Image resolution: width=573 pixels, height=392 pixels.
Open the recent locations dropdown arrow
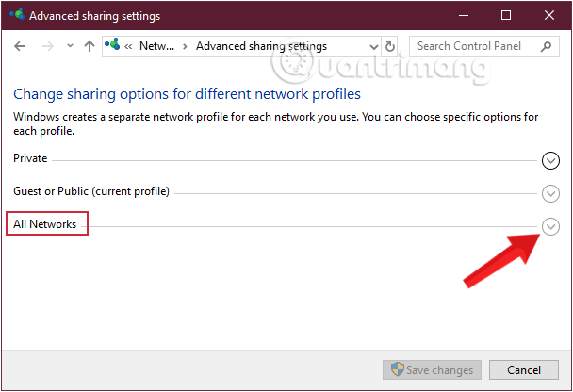(69, 46)
